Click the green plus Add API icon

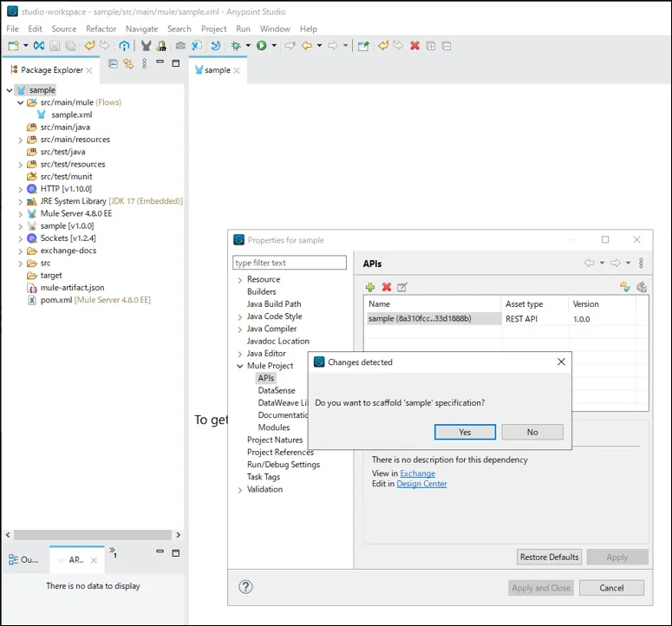point(370,287)
